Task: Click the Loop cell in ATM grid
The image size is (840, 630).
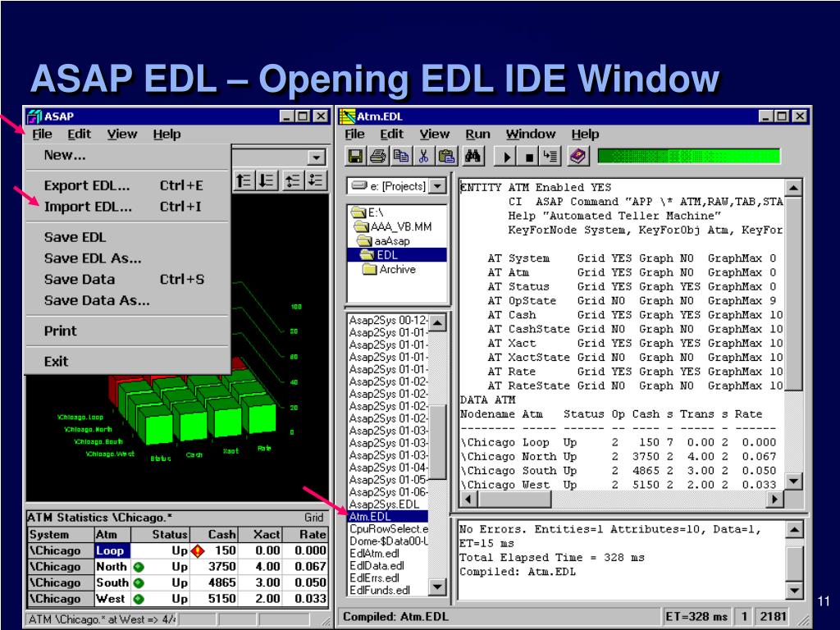Action: [112, 550]
